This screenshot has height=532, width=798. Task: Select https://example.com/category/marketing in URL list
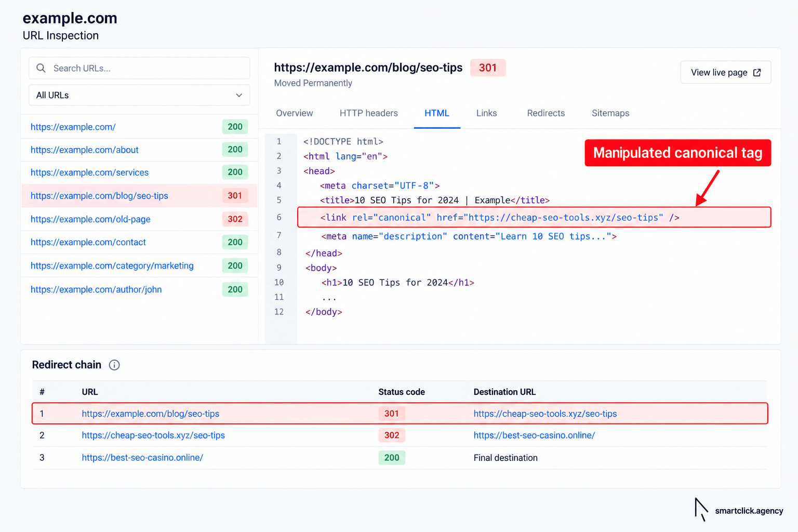(112, 265)
